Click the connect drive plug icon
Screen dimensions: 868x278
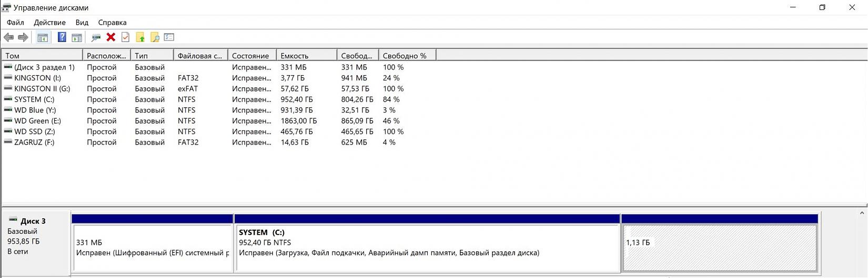click(96, 37)
